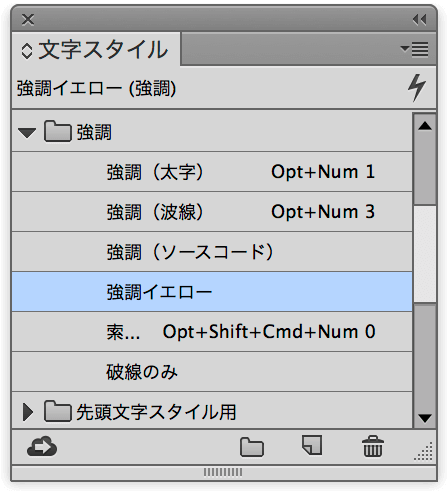
Task: Open the panel flyout menu icon
Action: click(415, 49)
